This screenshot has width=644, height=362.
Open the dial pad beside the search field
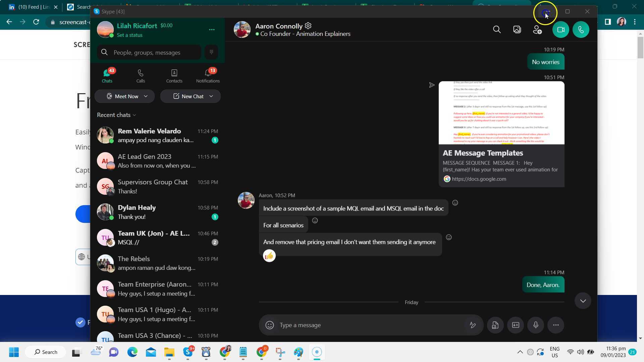211,52
